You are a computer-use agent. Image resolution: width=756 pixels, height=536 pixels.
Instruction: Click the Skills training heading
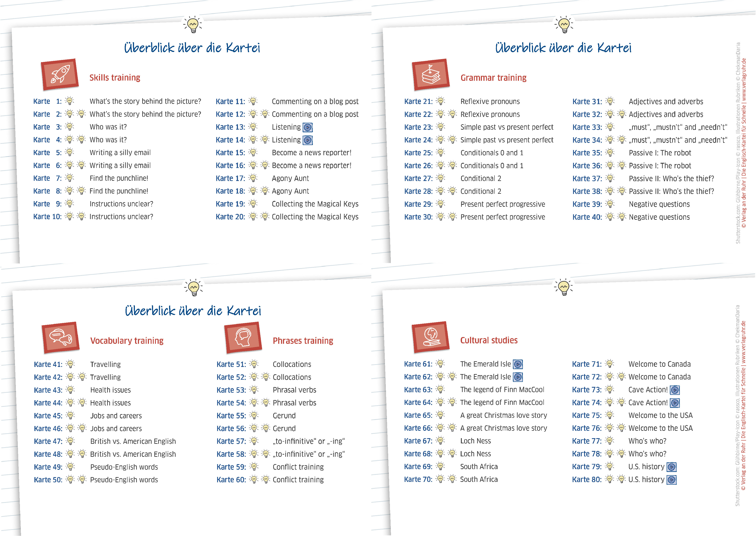[115, 77]
